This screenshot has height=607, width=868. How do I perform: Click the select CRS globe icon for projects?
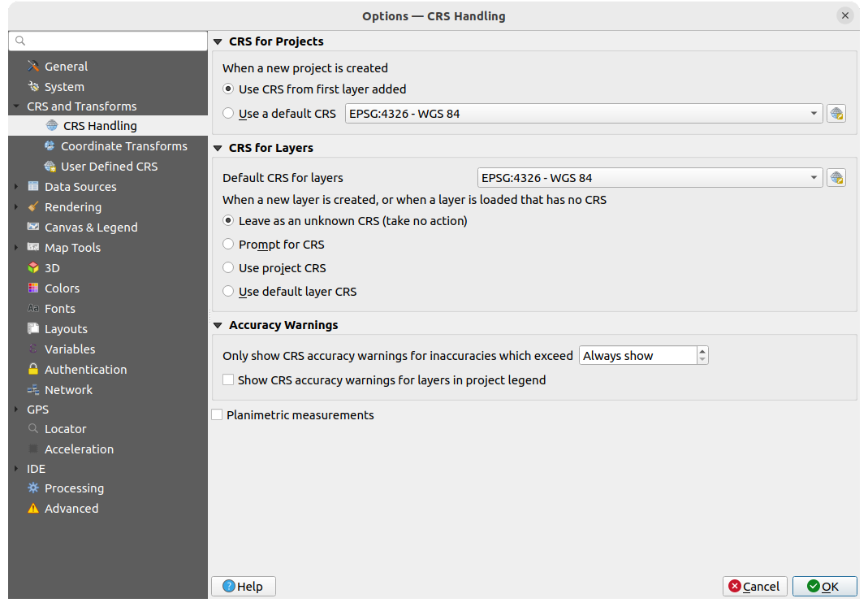(836, 114)
